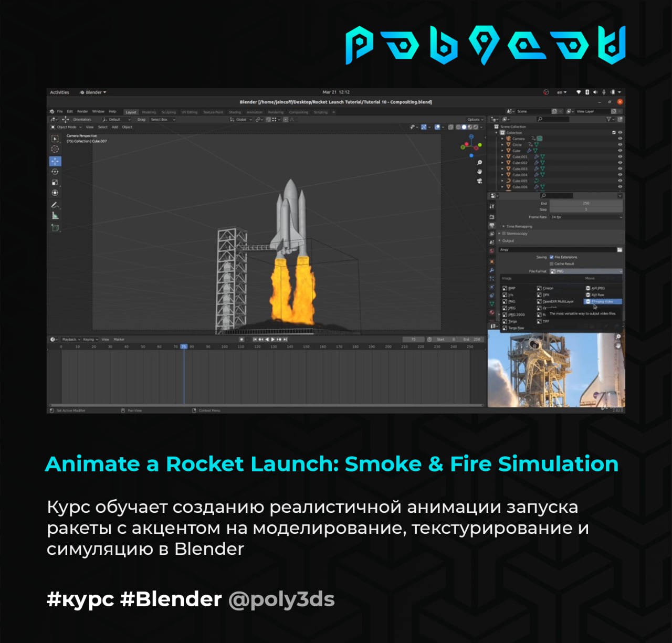Image resolution: width=672 pixels, height=643 pixels.
Task: Activate the Scale tool in the toolbar
Action: [55, 182]
